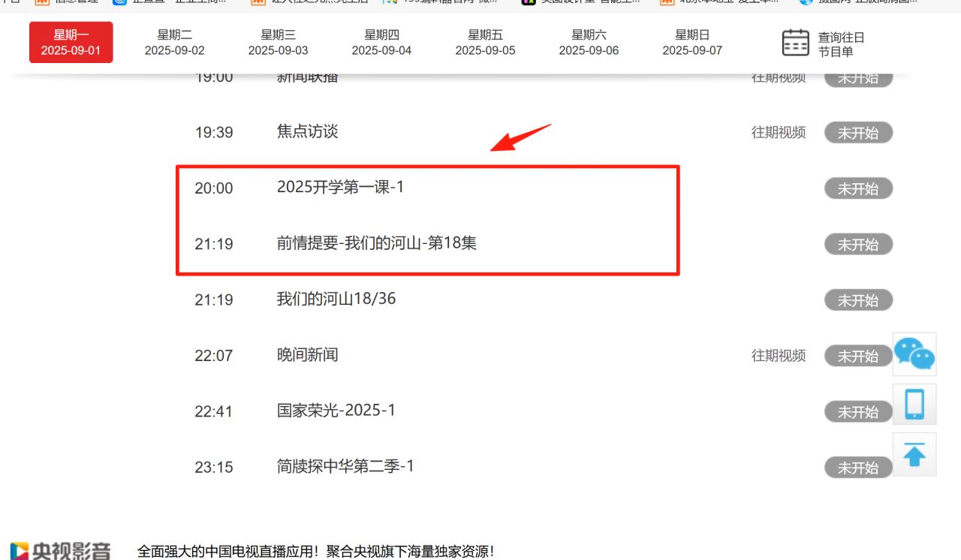961x560 pixels.
Task: Click the 查询往日节目单 link
Action: tap(841, 44)
